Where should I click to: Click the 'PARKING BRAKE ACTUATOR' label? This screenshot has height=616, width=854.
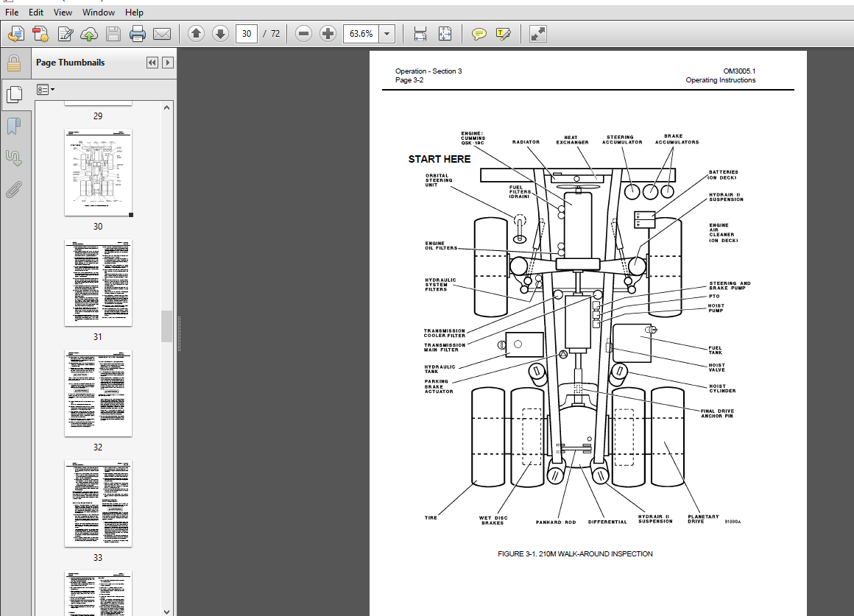(x=439, y=386)
